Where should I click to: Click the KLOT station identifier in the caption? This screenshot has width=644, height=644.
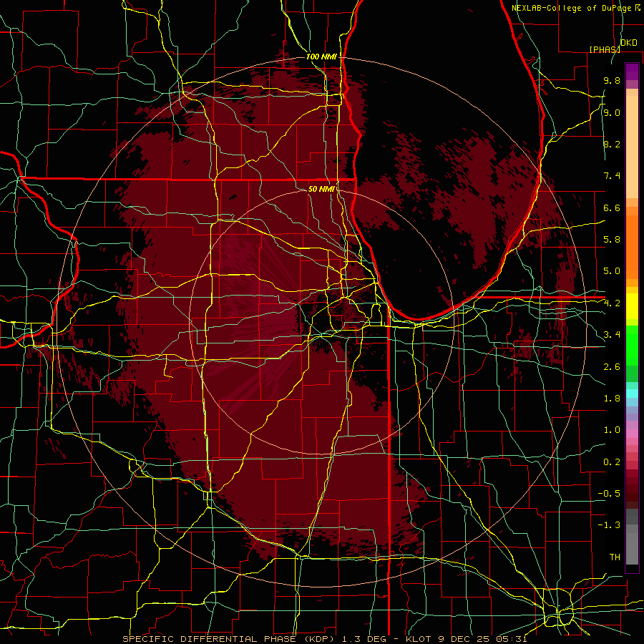click(x=418, y=639)
